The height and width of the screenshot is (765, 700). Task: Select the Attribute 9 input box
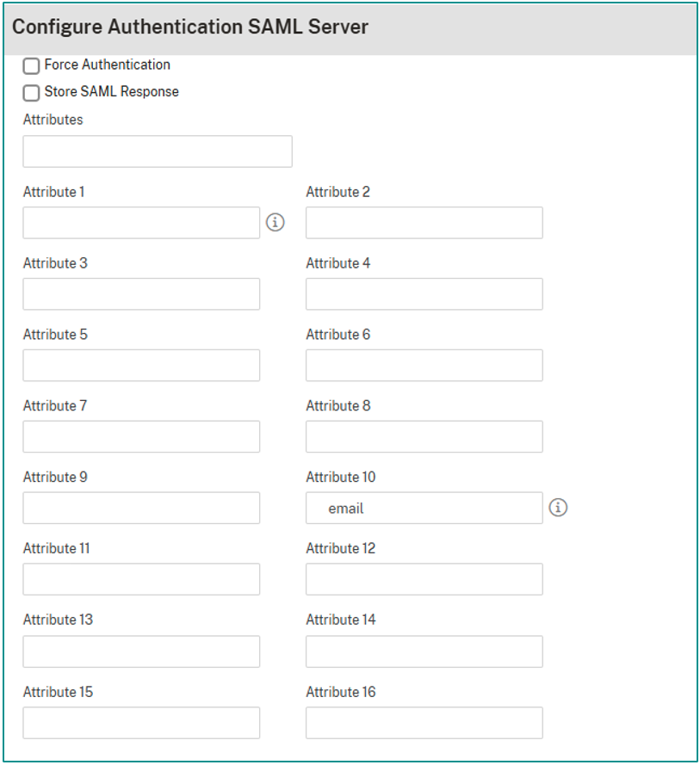140,508
